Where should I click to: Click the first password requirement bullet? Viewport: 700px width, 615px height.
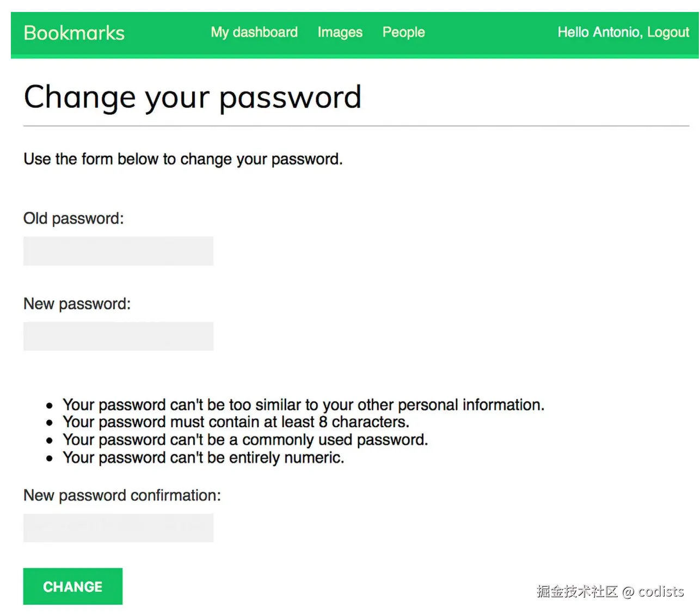point(303,405)
